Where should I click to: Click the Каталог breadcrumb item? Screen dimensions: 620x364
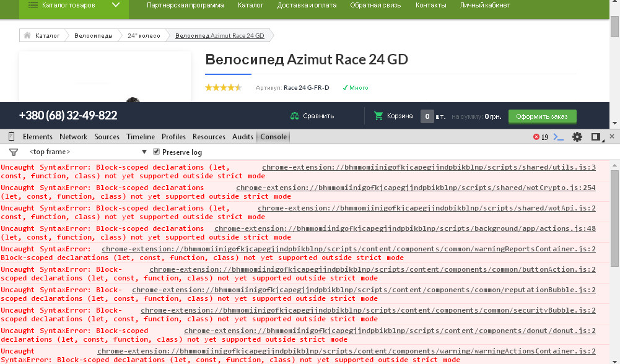tap(48, 35)
